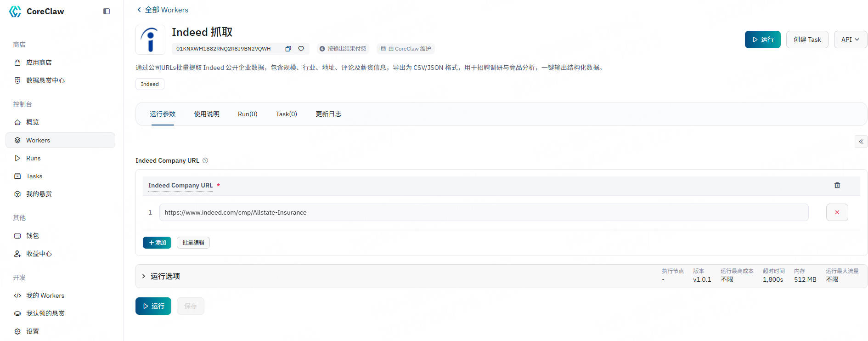This screenshot has height=341, width=868.
Task: Open the 更新日志 tab
Action: click(x=328, y=114)
